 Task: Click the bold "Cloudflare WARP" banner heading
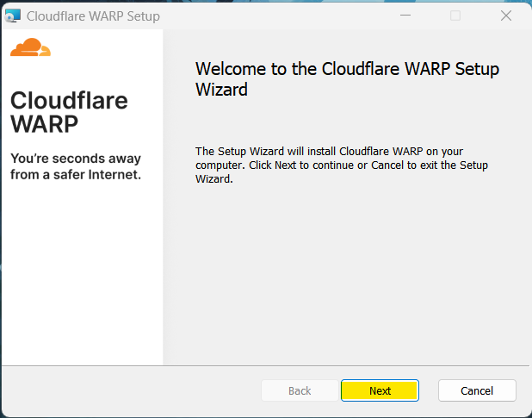[69, 112]
